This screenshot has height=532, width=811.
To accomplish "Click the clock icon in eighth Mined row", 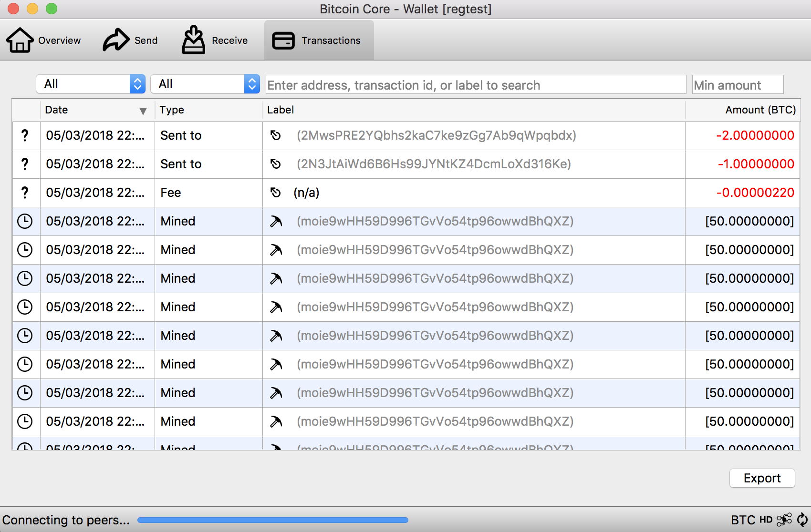I will pos(25,421).
